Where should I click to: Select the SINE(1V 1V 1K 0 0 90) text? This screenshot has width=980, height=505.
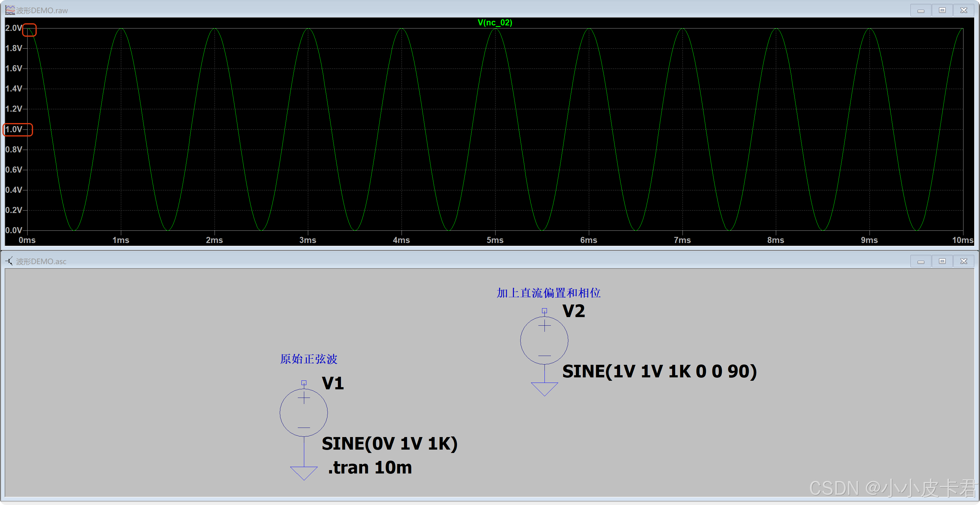[659, 372]
